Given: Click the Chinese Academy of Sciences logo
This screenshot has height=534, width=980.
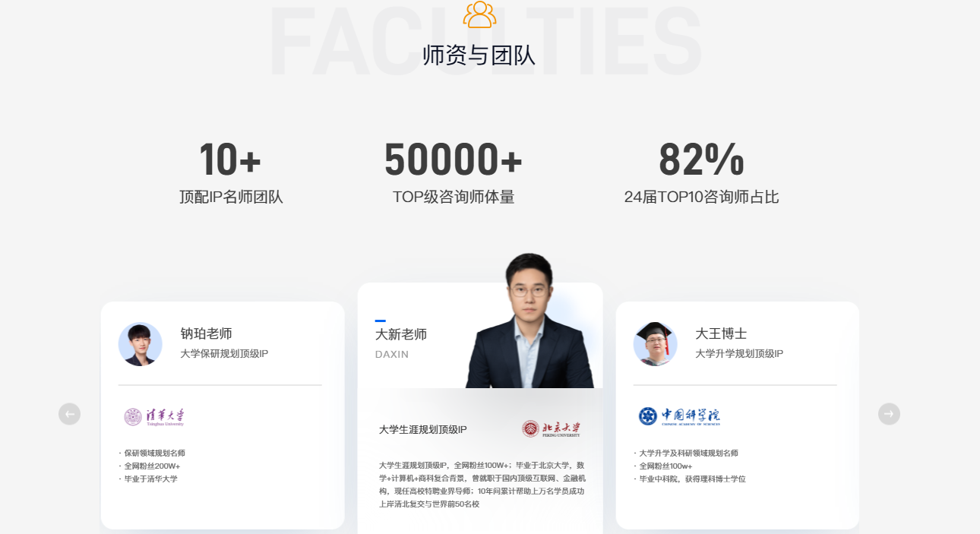Looking at the screenshot, I should (x=679, y=416).
